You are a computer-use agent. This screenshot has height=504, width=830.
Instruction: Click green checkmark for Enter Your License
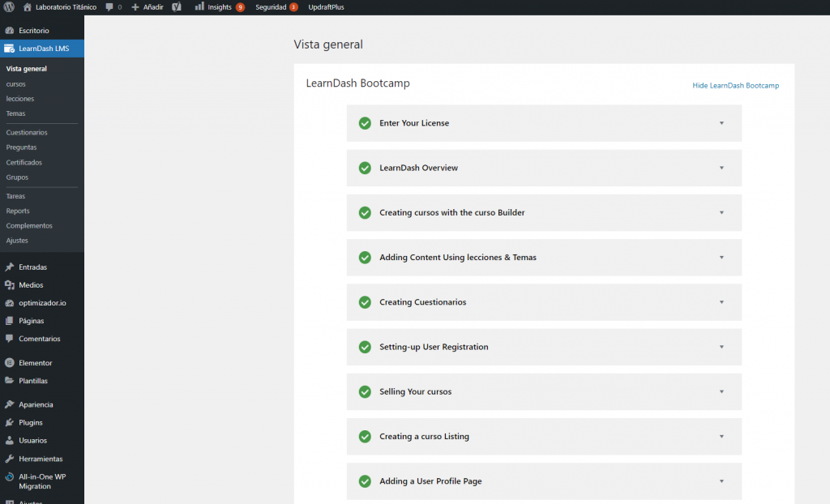(365, 123)
